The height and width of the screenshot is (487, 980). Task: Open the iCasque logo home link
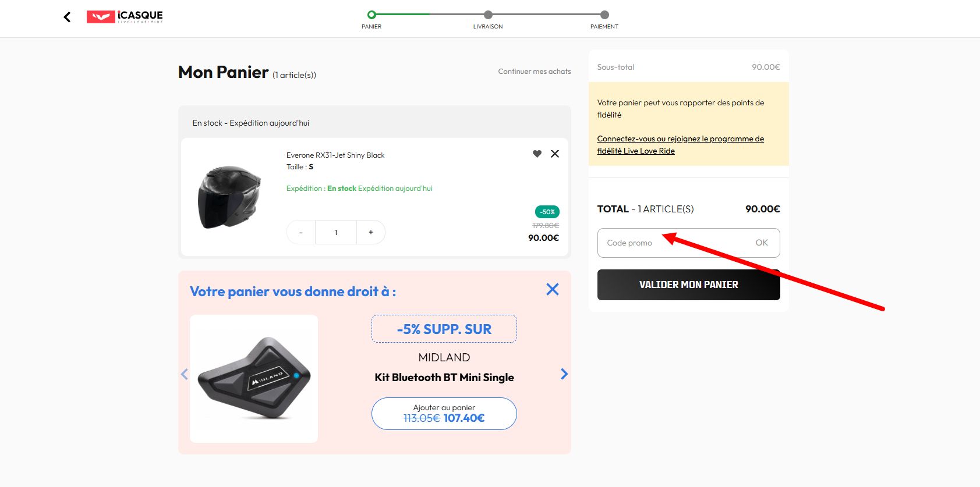125,17
